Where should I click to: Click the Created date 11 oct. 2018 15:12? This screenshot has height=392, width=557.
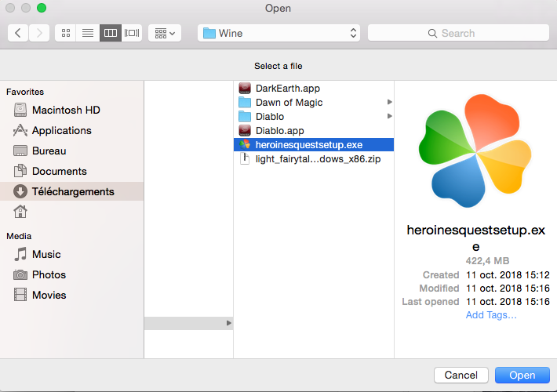(508, 275)
